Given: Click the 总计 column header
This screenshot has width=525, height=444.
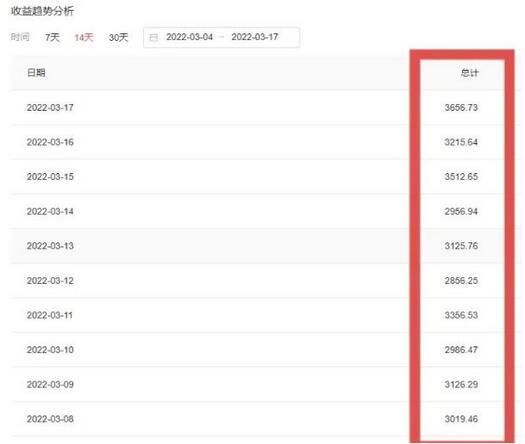Looking at the screenshot, I should (469, 73).
